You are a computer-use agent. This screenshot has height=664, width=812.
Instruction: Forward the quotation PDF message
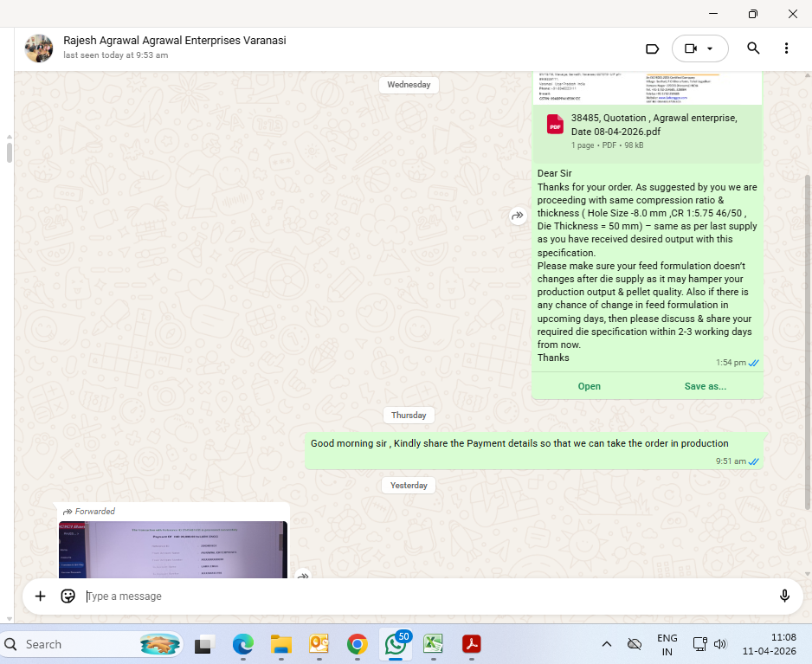(518, 216)
